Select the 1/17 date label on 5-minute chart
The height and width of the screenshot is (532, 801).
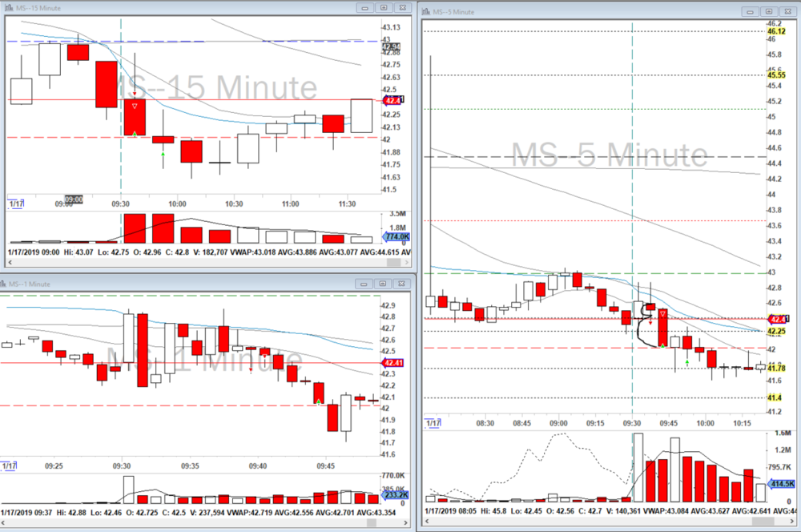[433, 422]
